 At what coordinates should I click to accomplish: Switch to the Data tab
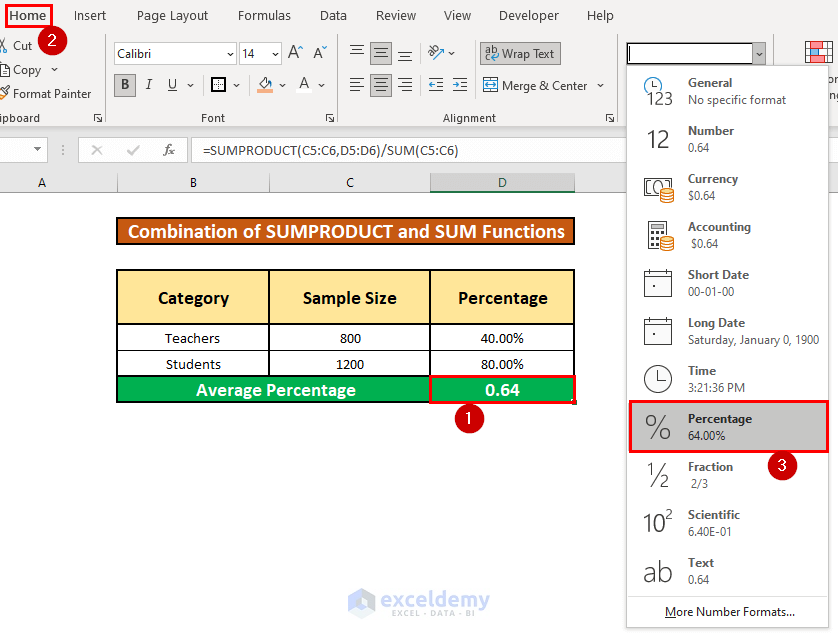coord(333,16)
